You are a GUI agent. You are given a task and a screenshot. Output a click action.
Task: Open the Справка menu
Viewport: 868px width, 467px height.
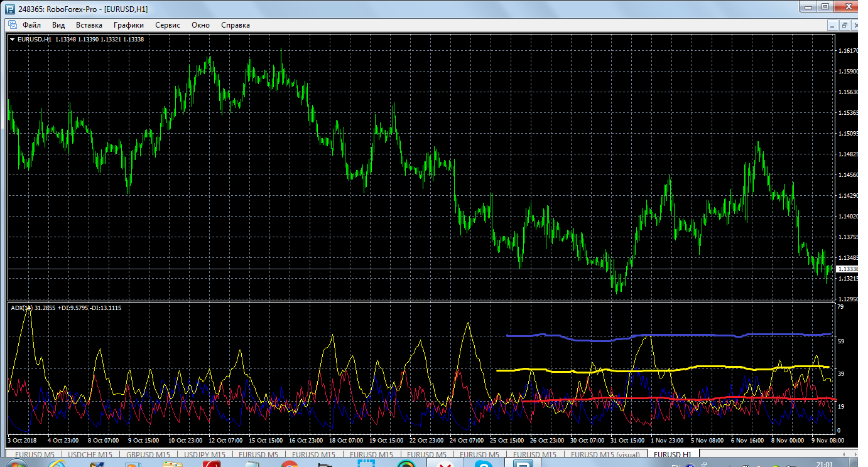coord(236,25)
